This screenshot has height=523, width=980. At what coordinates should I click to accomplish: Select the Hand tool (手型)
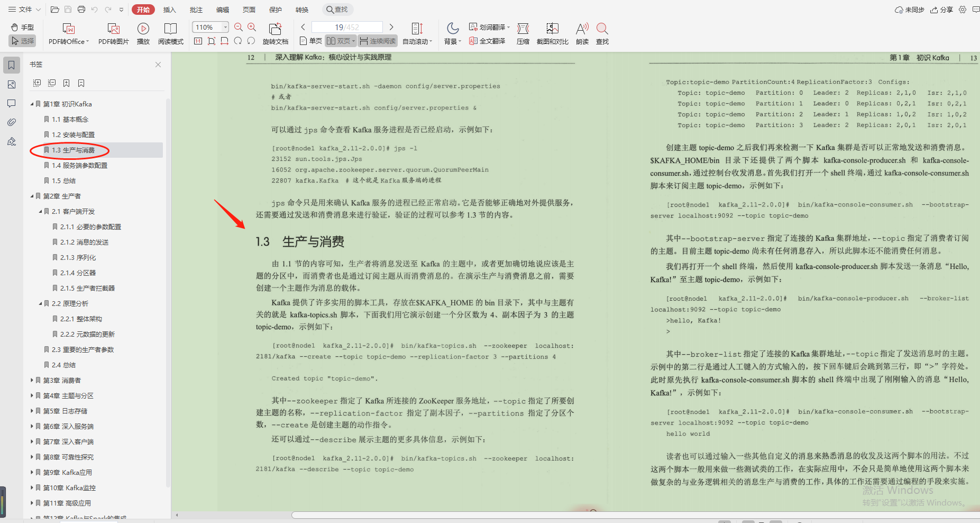pyautogui.click(x=22, y=27)
